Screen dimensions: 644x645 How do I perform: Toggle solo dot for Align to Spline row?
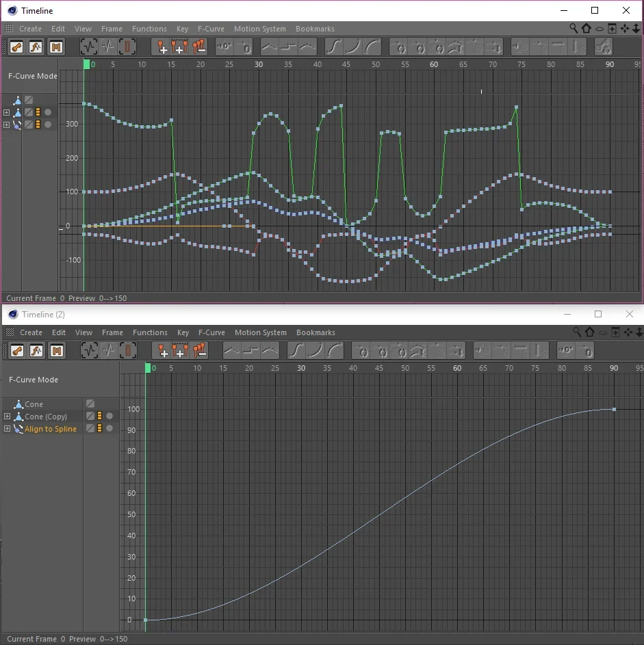tap(110, 429)
